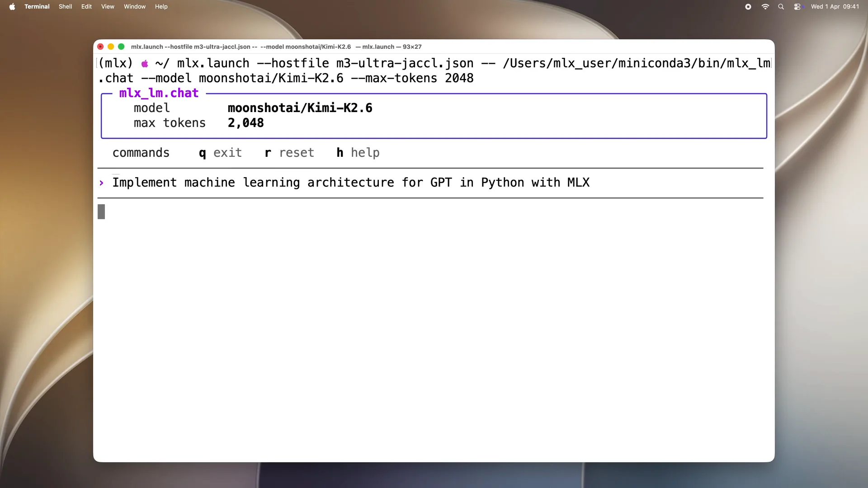Click the 2,048 max tokens value
The height and width of the screenshot is (488, 868).
[246, 123]
